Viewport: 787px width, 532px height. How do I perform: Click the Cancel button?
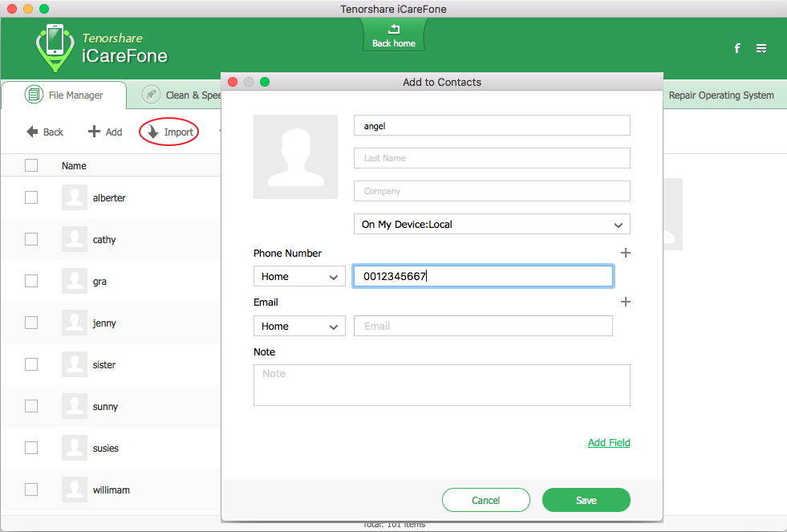coord(486,500)
